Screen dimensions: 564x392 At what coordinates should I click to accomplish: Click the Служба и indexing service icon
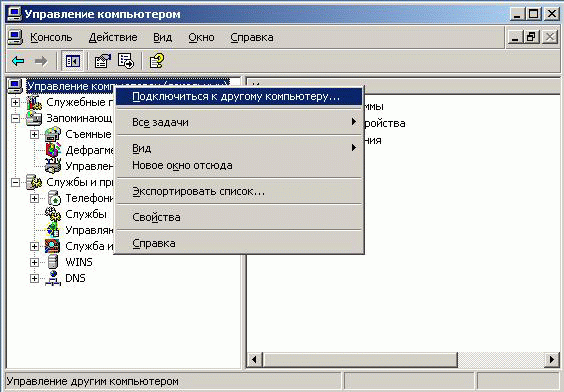(53, 246)
